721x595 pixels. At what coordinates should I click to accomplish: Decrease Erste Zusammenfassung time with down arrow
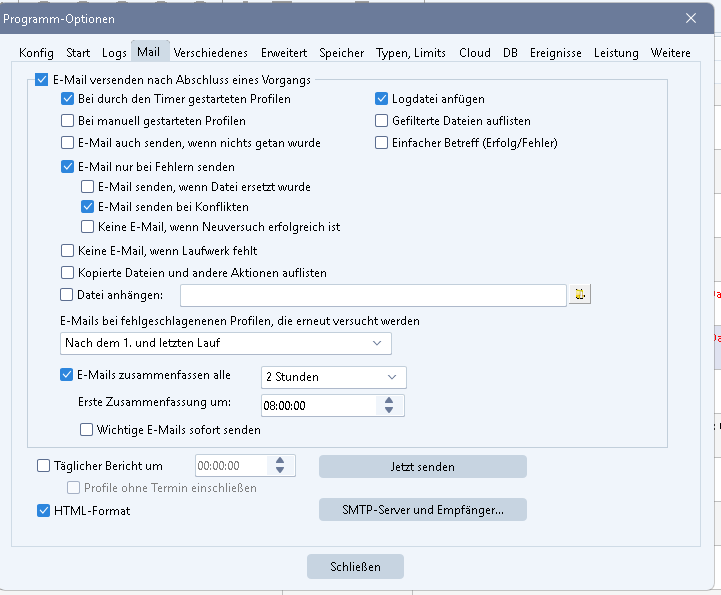pyautogui.click(x=389, y=410)
